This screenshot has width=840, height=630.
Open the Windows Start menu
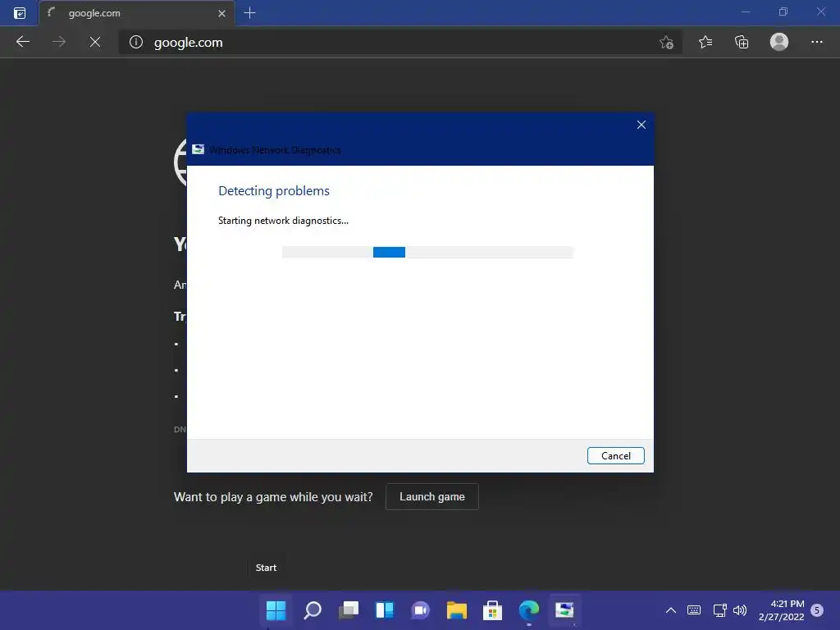click(x=276, y=609)
